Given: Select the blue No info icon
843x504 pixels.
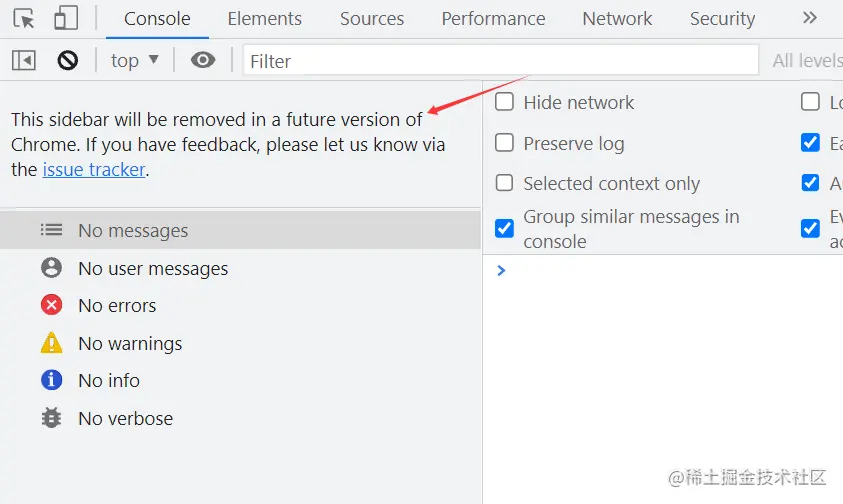Looking at the screenshot, I should click(x=52, y=380).
